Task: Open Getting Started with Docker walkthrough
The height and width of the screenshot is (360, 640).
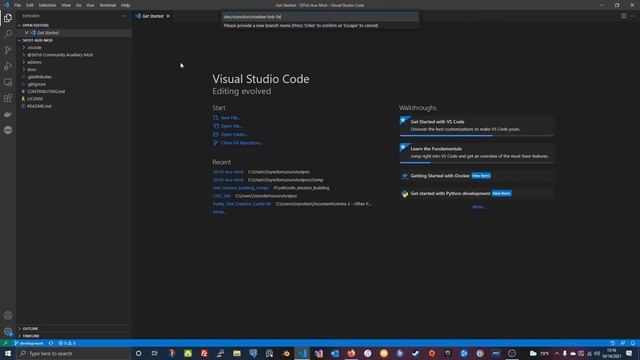Action: coord(477,176)
